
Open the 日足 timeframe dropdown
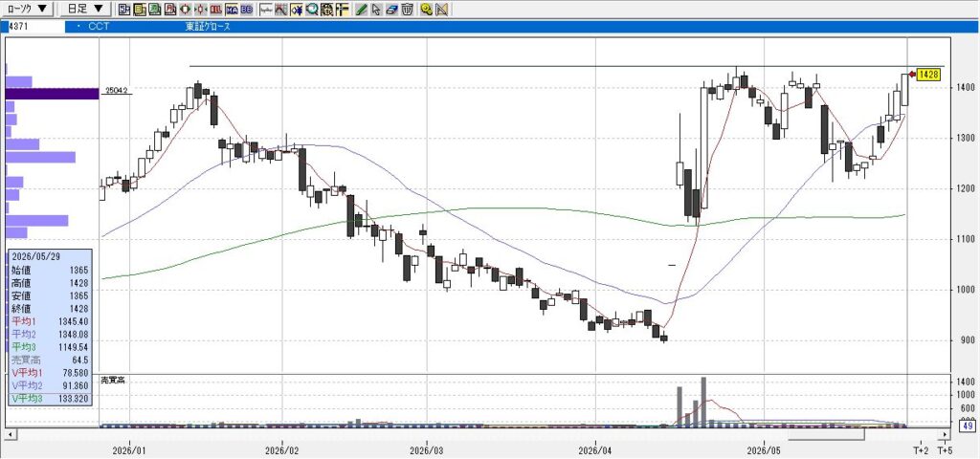coord(85,9)
